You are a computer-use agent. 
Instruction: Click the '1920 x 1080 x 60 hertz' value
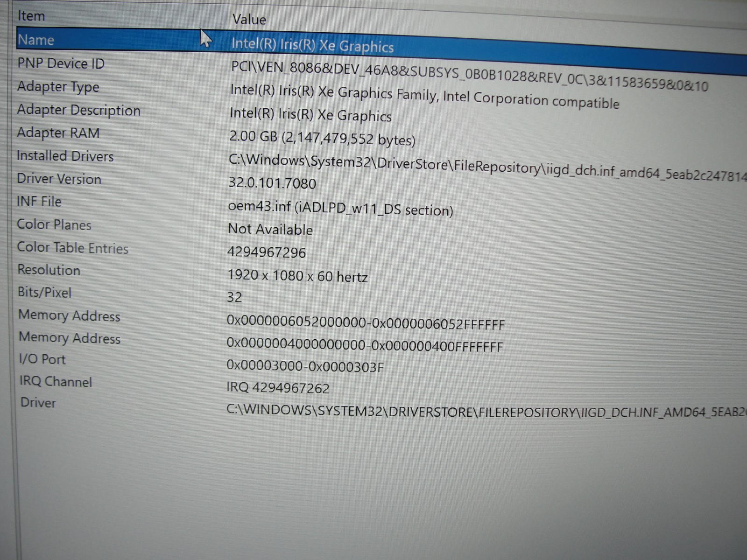click(297, 276)
